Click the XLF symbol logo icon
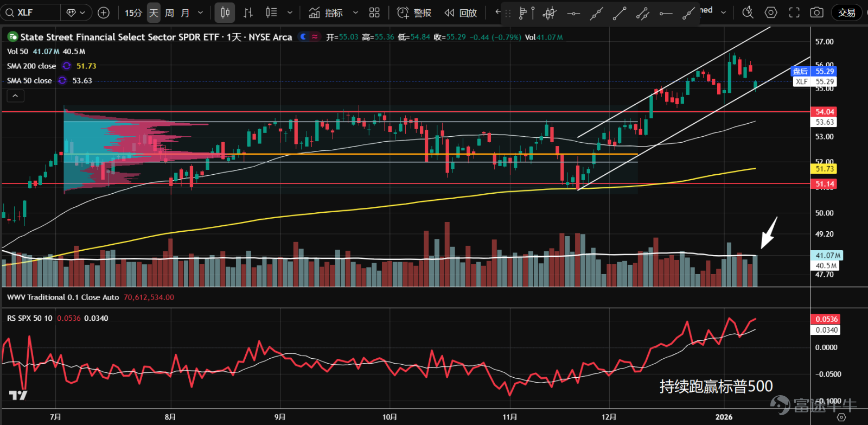Image resolution: width=868 pixels, height=425 pixels. click(x=12, y=37)
